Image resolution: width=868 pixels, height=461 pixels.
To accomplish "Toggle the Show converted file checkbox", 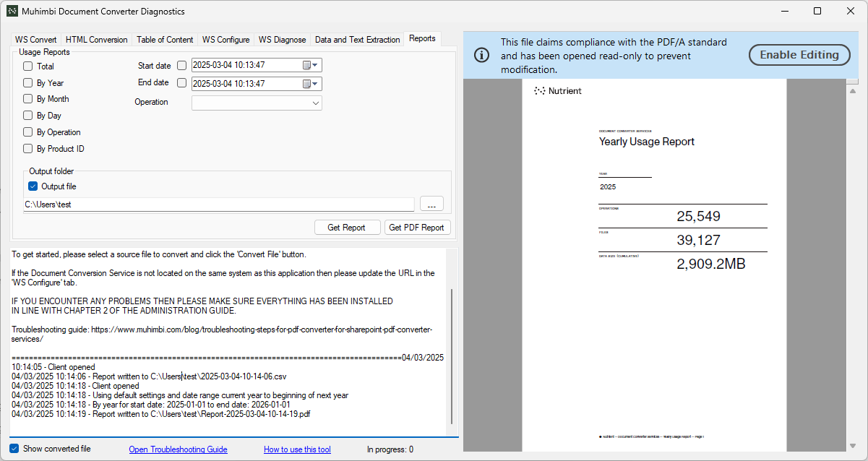I will pos(13,449).
